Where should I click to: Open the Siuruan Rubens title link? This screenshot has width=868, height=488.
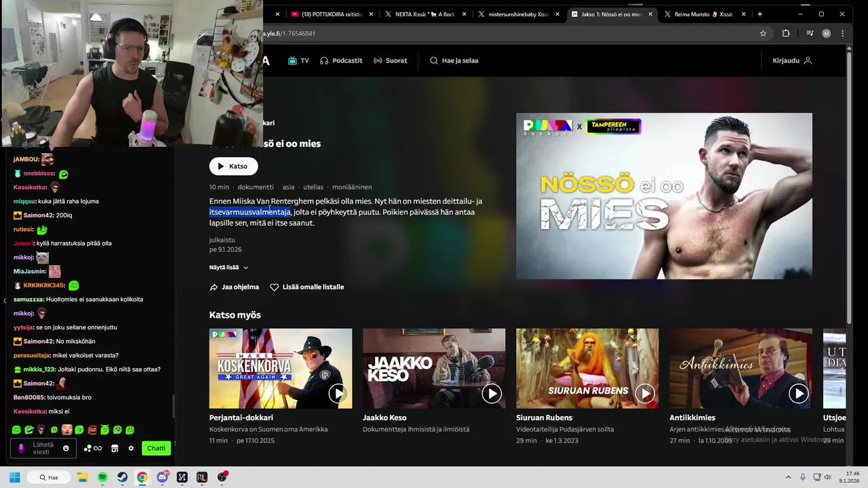(x=544, y=418)
